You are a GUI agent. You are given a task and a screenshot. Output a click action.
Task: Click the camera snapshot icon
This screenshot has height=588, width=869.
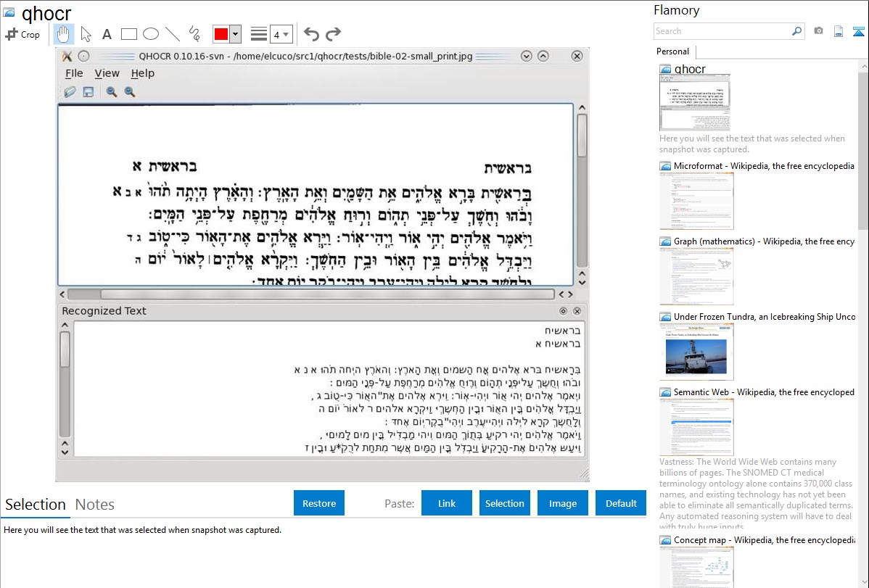(818, 32)
